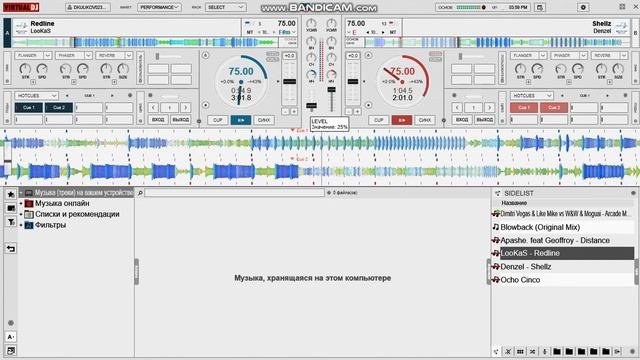Image resolution: width=640 pixels, height=360 pixels.
Task: Open the PERFORMANCE layout dropdown
Action: (159, 7)
